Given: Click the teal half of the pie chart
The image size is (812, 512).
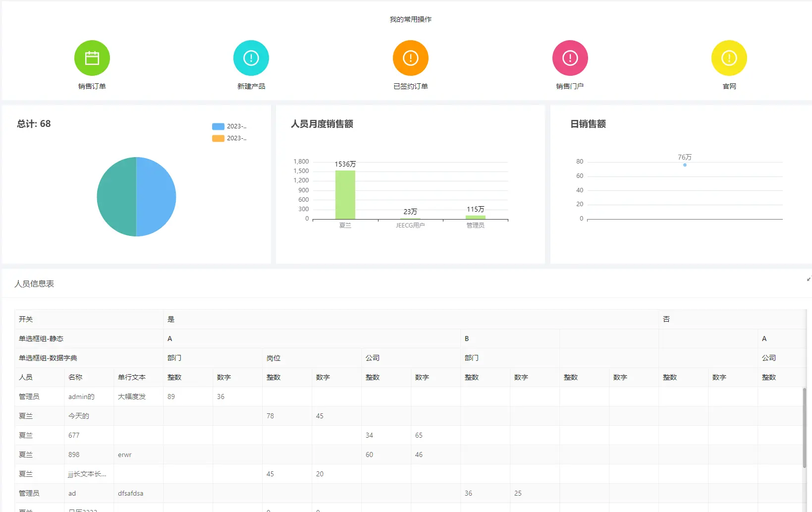Looking at the screenshot, I should point(116,197).
